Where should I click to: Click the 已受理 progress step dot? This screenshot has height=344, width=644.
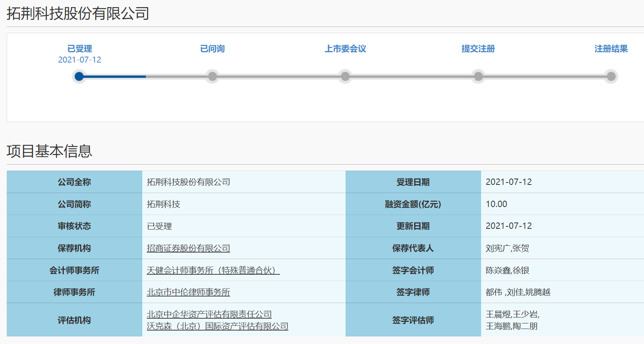pos(79,76)
